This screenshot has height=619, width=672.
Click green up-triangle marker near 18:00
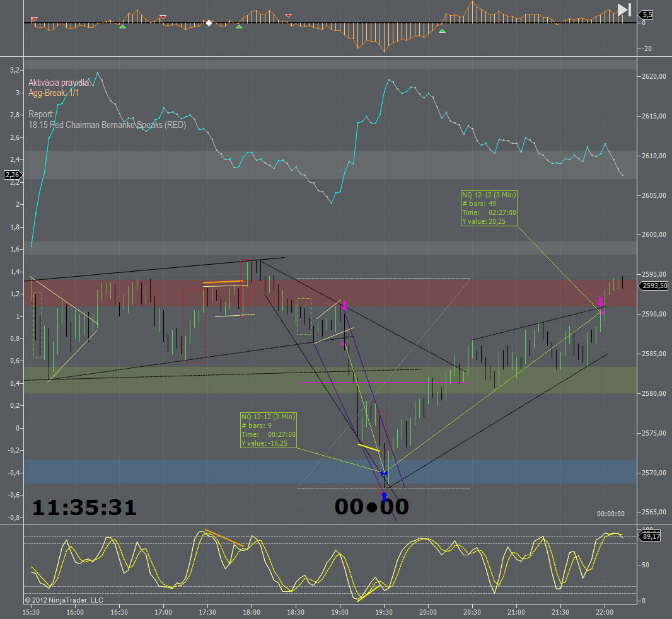pos(239,26)
